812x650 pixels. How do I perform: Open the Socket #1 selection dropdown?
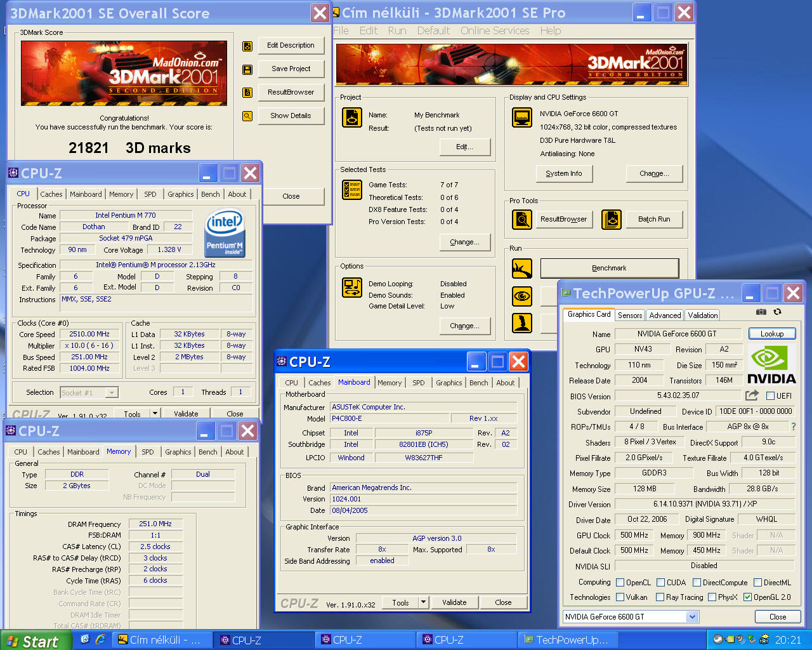point(112,393)
